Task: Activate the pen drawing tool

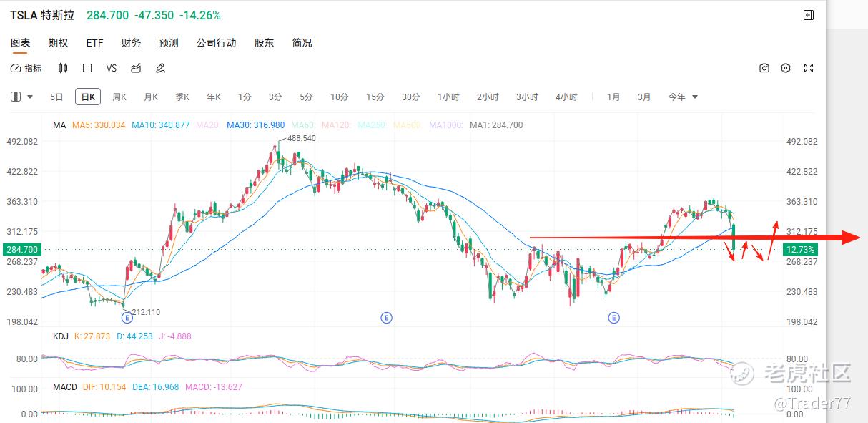Action: click(x=160, y=69)
